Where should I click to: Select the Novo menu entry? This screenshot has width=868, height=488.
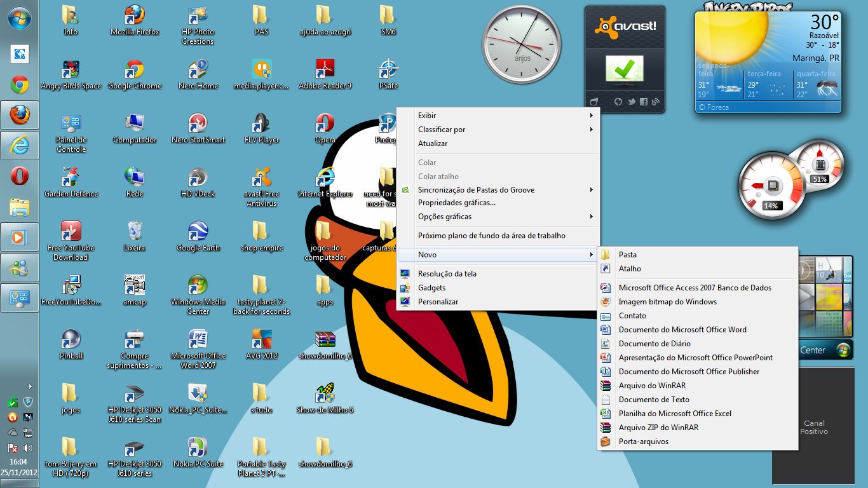[498, 255]
